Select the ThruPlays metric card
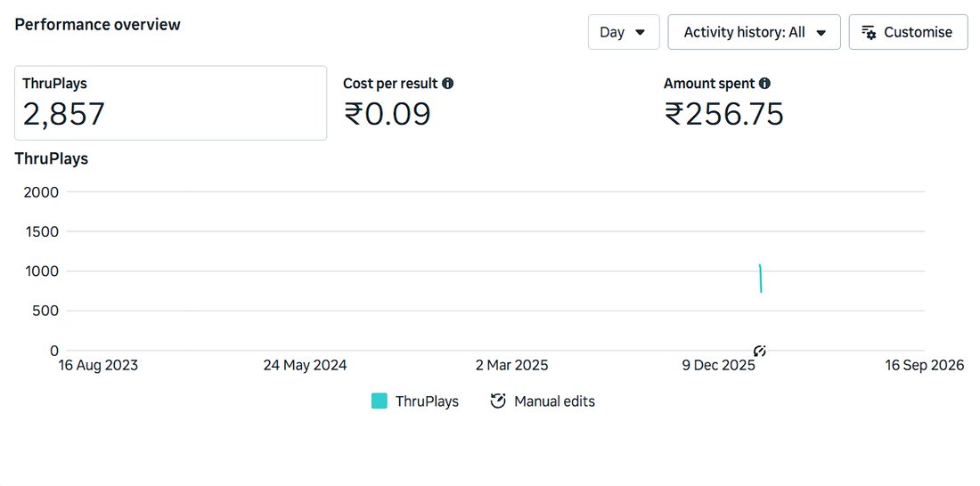 [x=170, y=103]
